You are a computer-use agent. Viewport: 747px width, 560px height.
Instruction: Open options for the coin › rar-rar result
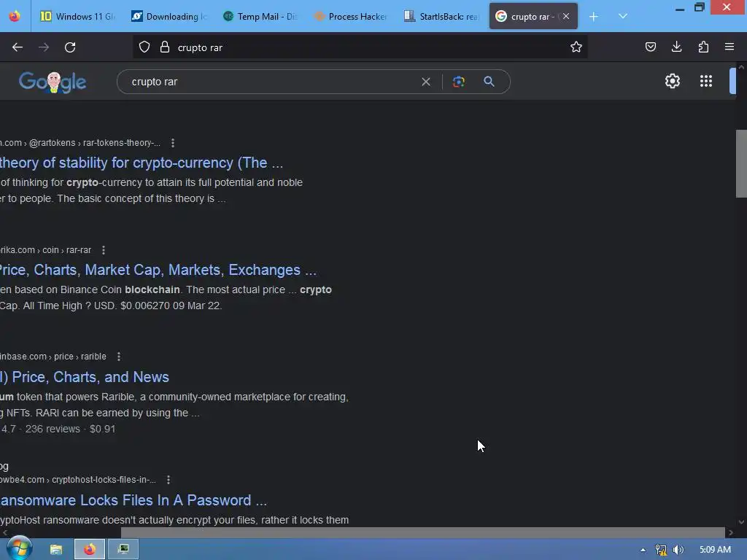104,250
